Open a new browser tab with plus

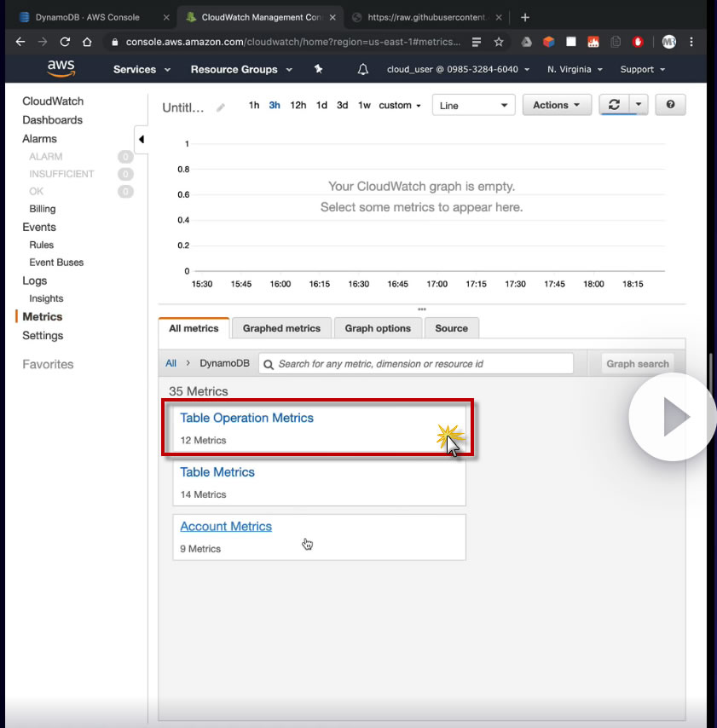[525, 18]
